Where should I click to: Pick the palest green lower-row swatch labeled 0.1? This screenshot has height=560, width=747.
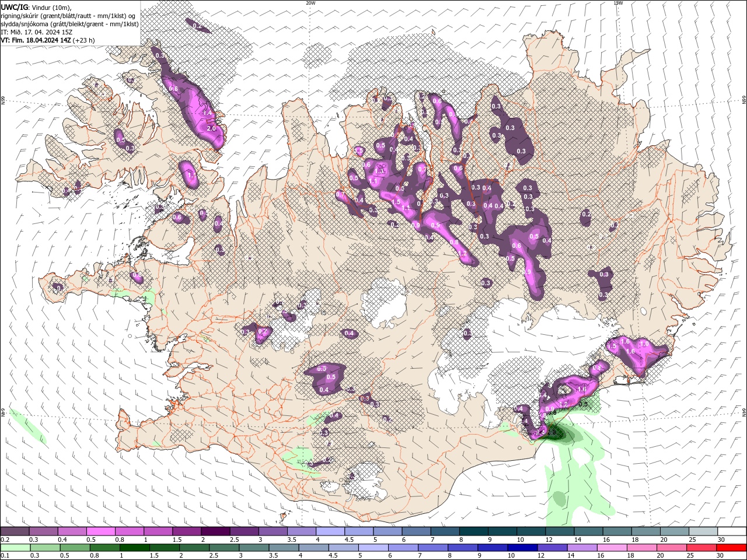point(15,548)
